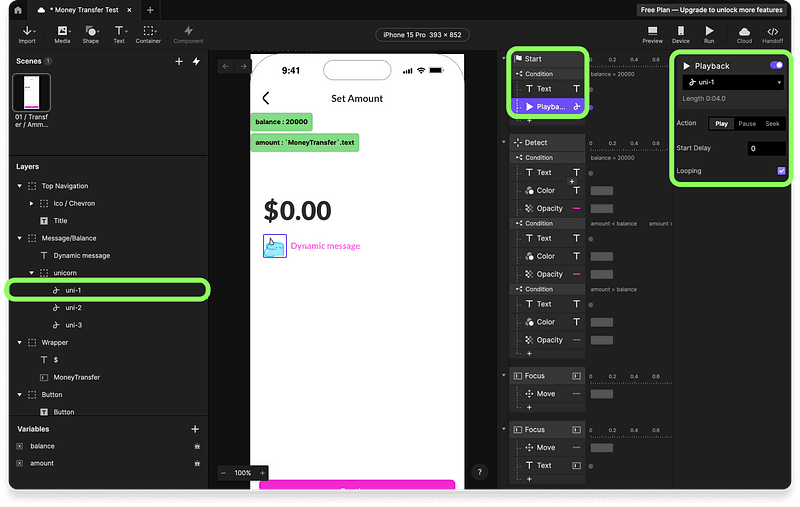Open the Preview window
This screenshot has height=507, width=800.
[x=652, y=34]
